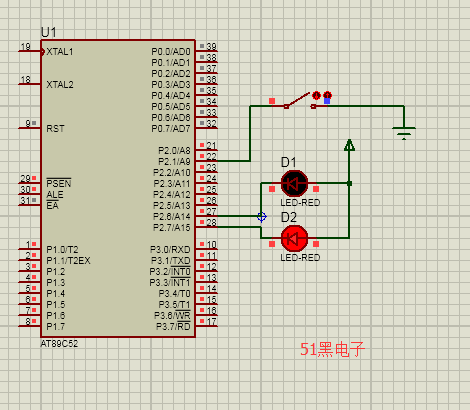The image size is (470, 410).
Task: Select the P1.0/T2 pin 1
Action: tap(30, 248)
